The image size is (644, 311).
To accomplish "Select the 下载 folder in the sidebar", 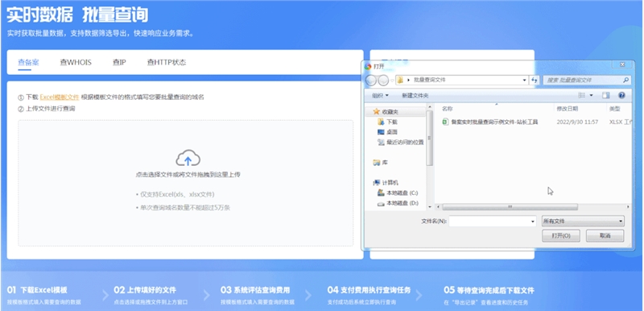I will click(x=387, y=122).
